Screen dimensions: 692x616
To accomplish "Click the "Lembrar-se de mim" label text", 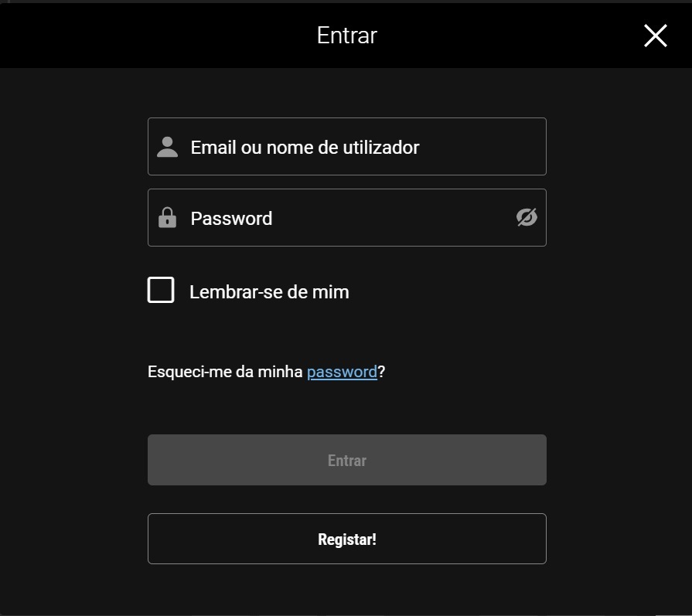I will [269, 292].
